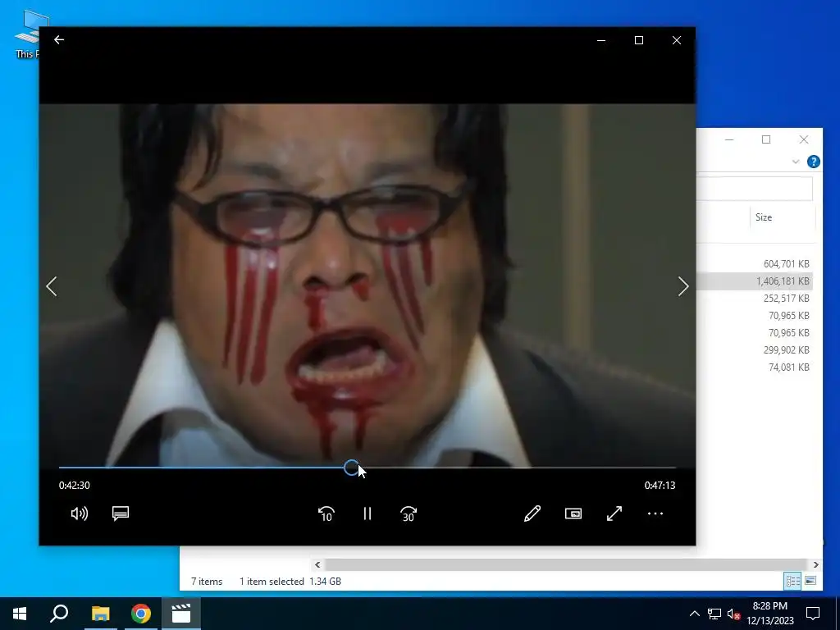
Task: Click the Movies & TV taskbar icon
Action: (x=181, y=614)
